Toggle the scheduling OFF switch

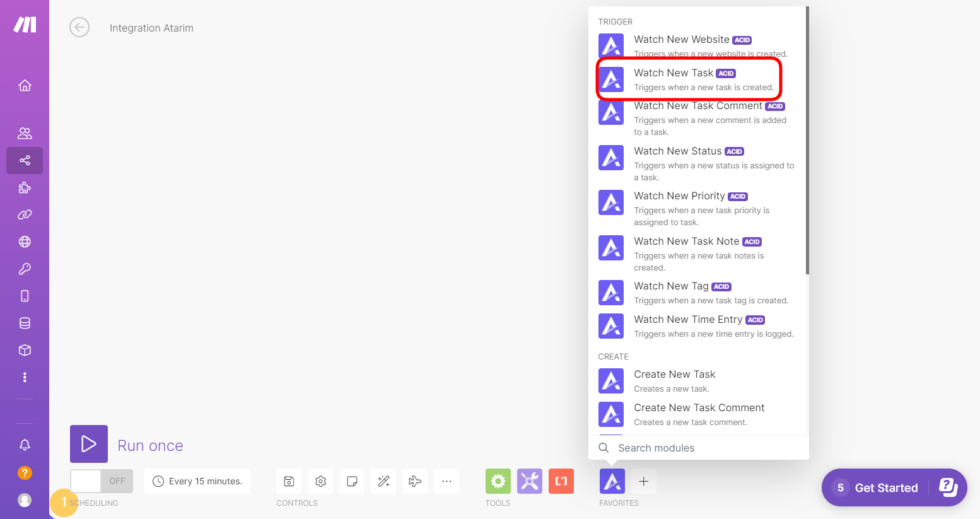coord(102,481)
